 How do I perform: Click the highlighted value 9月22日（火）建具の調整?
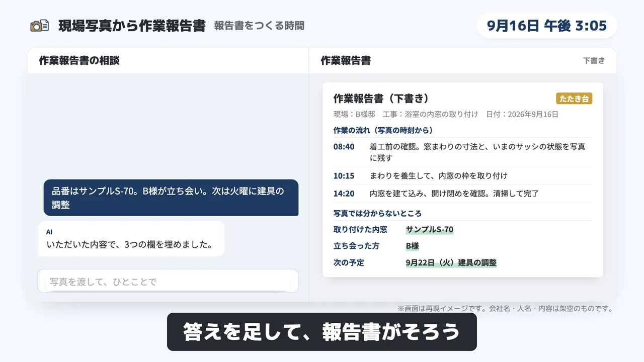pyautogui.click(x=451, y=263)
